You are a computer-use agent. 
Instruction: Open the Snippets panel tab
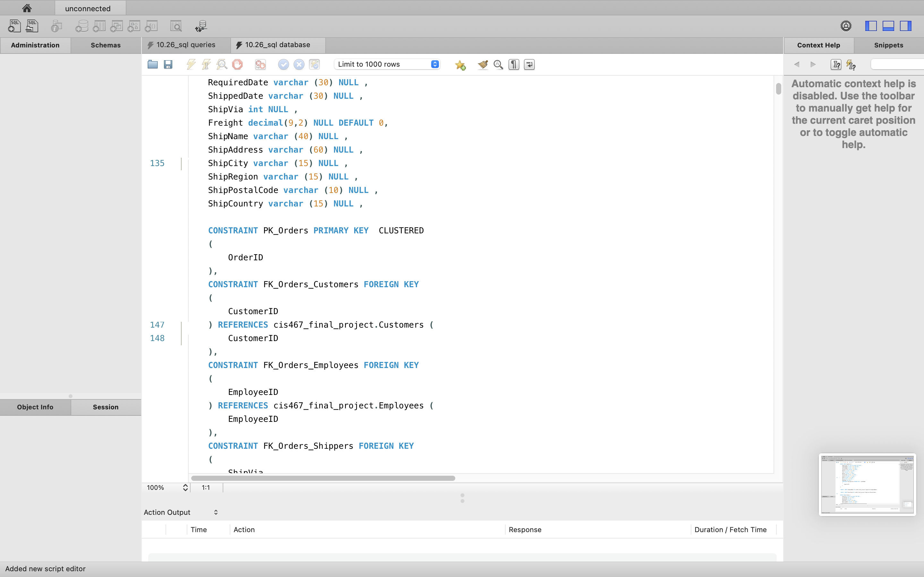888,45
